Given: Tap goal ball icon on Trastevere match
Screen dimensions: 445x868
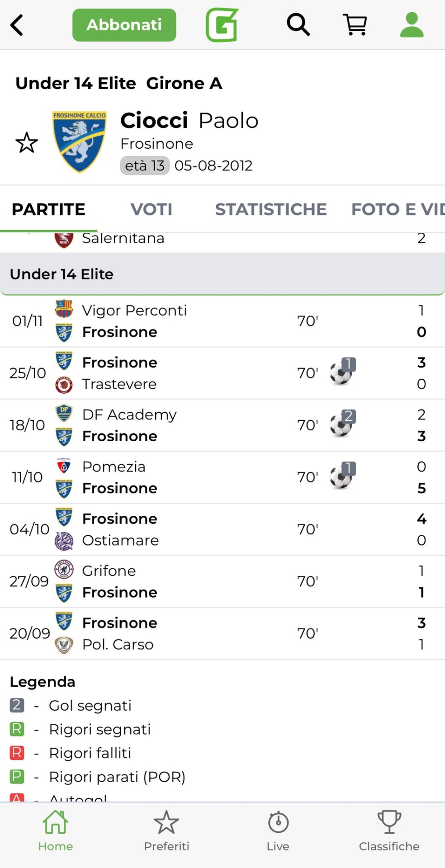Looking at the screenshot, I should coord(342,372).
